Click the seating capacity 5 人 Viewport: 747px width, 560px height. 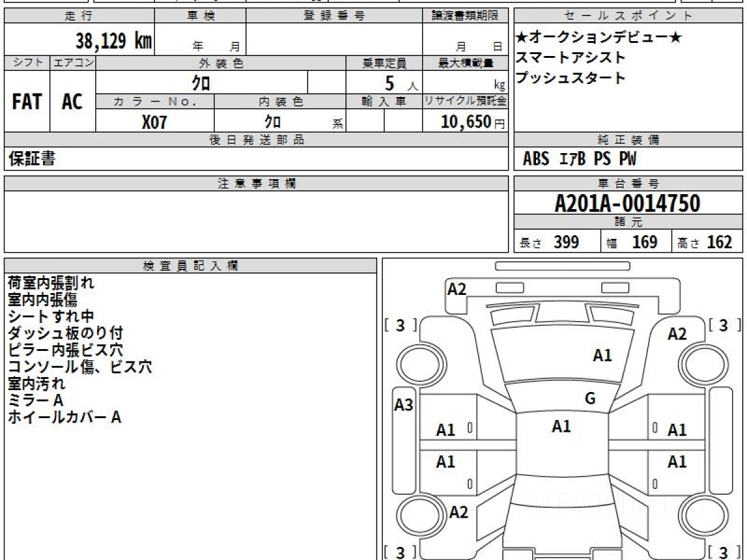pos(401,83)
